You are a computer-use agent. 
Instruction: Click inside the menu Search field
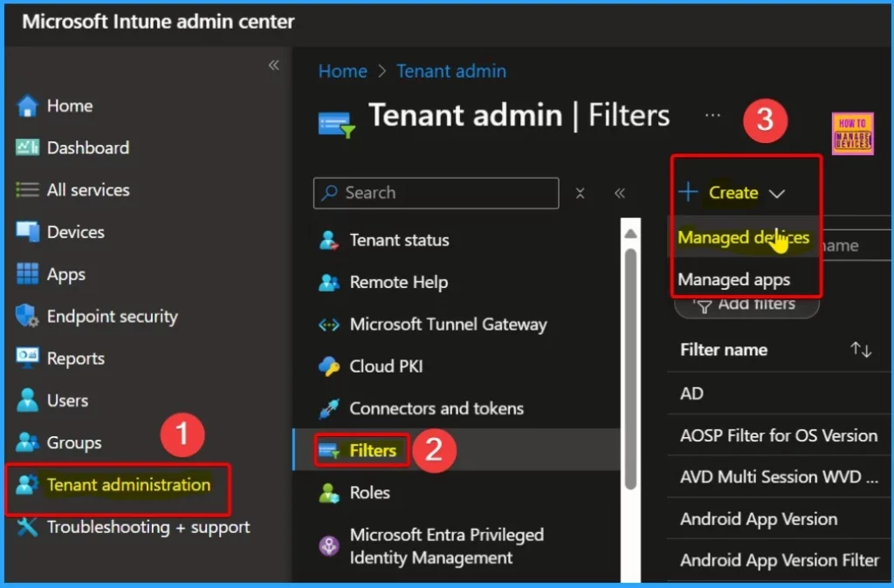point(437,193)
